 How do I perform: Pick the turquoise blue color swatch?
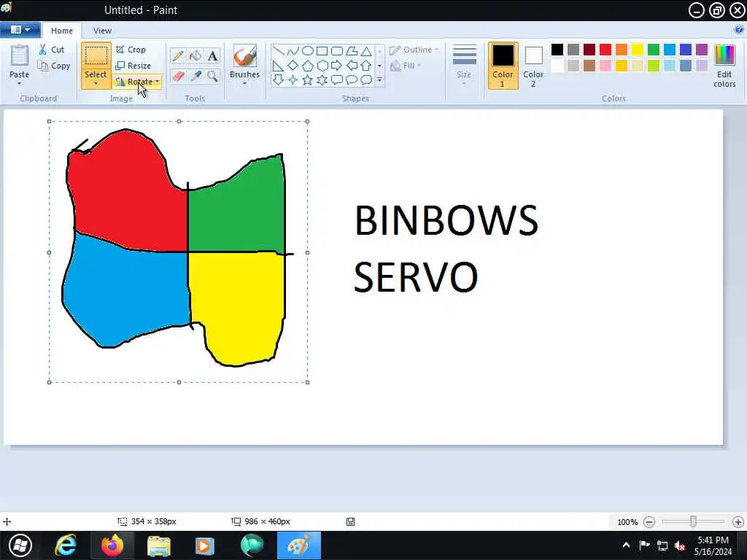point(670,50)
